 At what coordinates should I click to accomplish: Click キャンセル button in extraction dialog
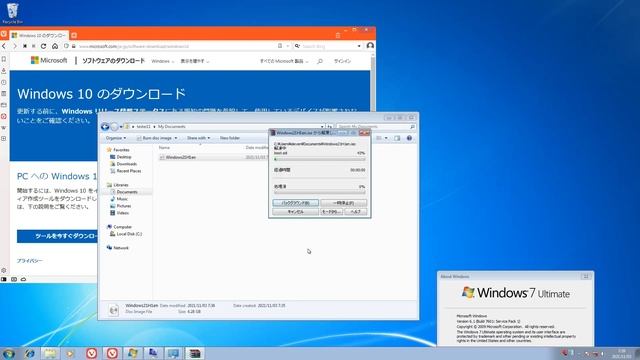295,212
